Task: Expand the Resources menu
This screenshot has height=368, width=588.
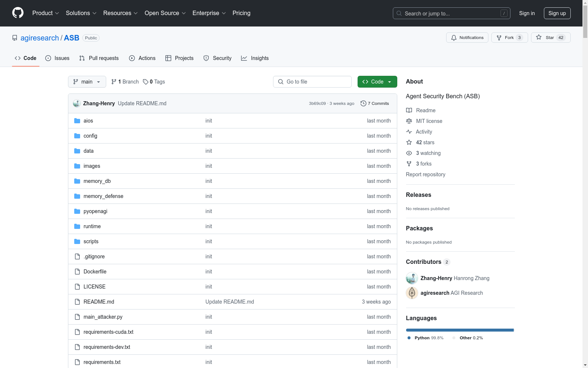Action: pyautogui.click(x=121, y=13)
